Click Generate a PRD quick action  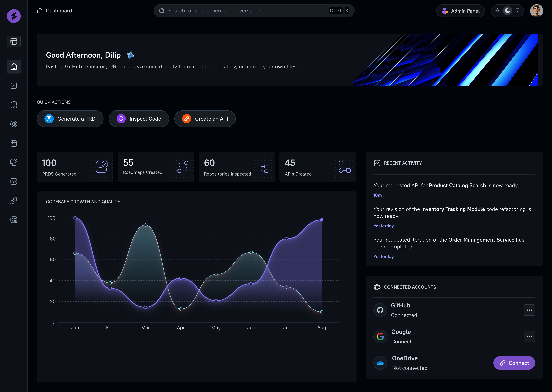(70, 119)
